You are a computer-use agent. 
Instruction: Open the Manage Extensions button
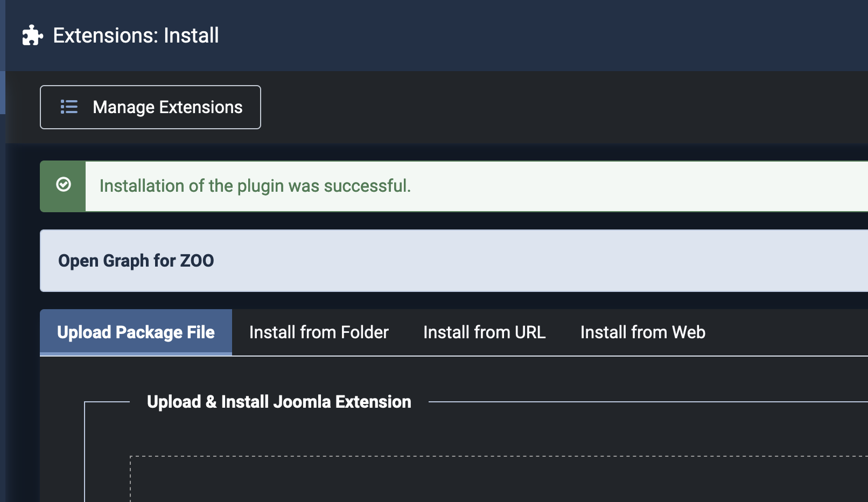coord(150,107)
